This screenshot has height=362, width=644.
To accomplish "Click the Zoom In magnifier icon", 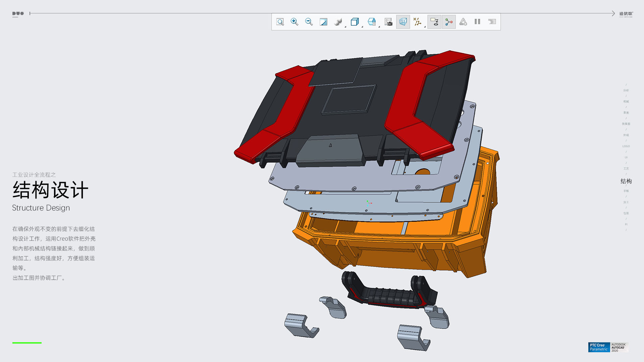I will pyautogui.click(x=294, y=22).
